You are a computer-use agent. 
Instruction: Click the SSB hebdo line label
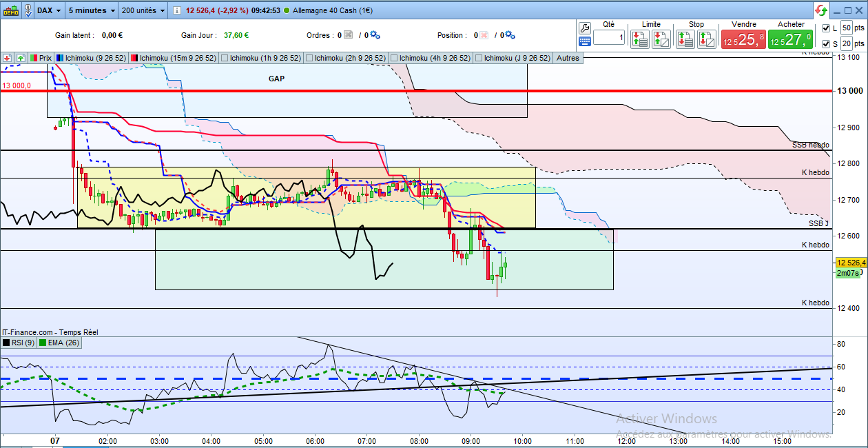click(x=811, y=145)
